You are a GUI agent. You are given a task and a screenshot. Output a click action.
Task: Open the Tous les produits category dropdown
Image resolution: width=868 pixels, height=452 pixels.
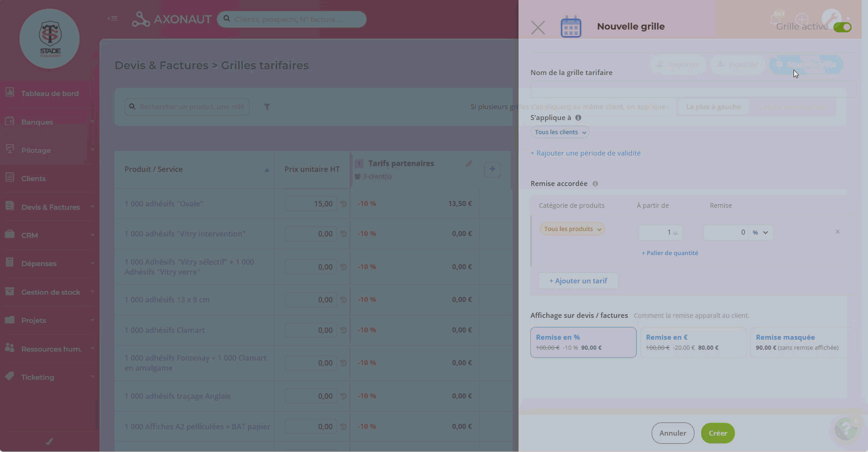pos(572,229)
